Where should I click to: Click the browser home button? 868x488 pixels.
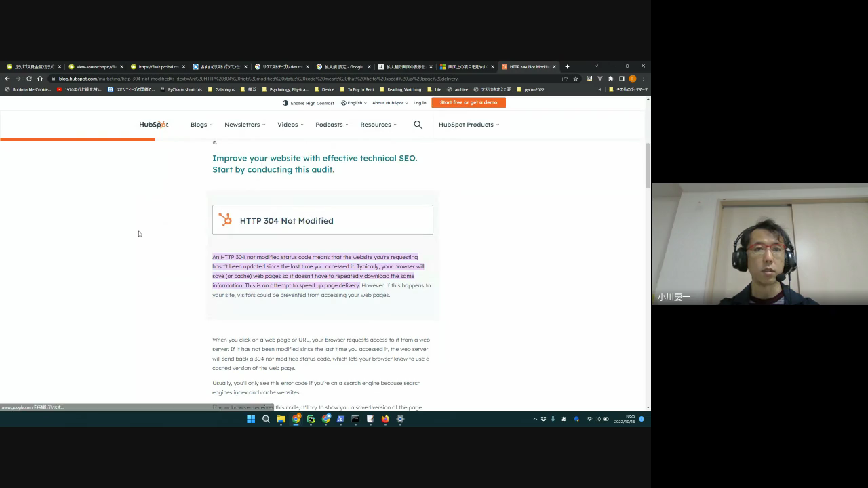pos(40,79)
